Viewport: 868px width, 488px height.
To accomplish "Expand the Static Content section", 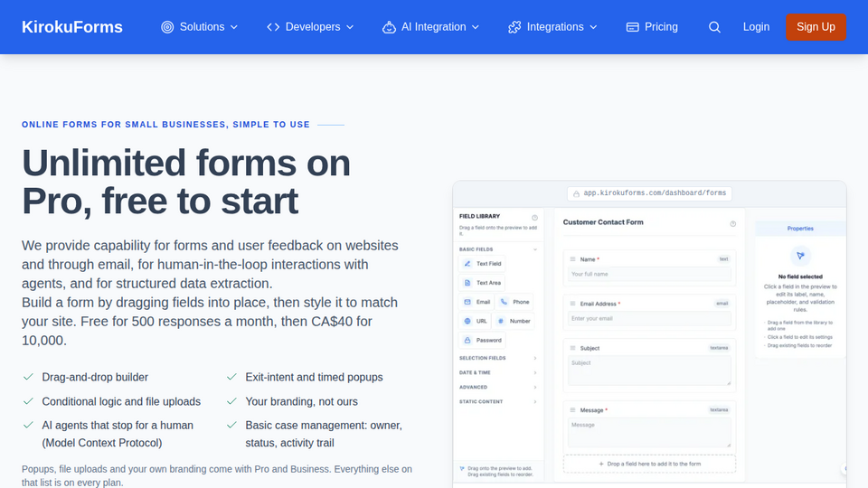I will pos(497,401).
